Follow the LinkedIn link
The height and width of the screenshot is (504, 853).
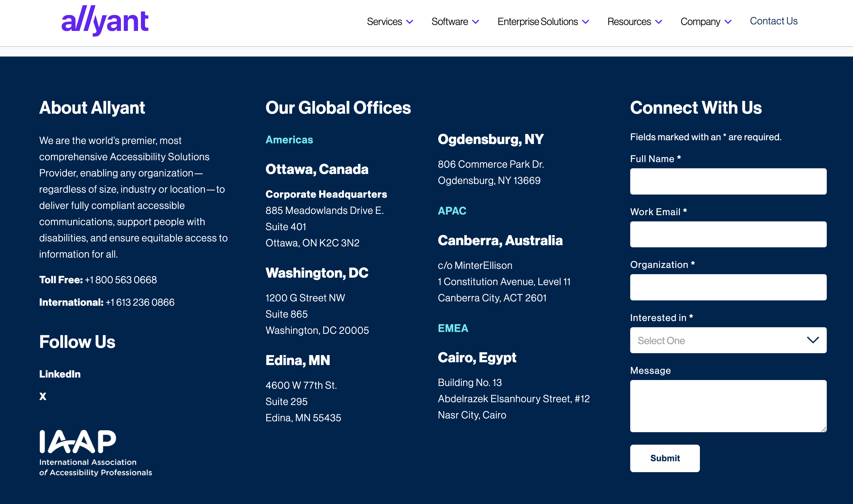pos(60,374)
